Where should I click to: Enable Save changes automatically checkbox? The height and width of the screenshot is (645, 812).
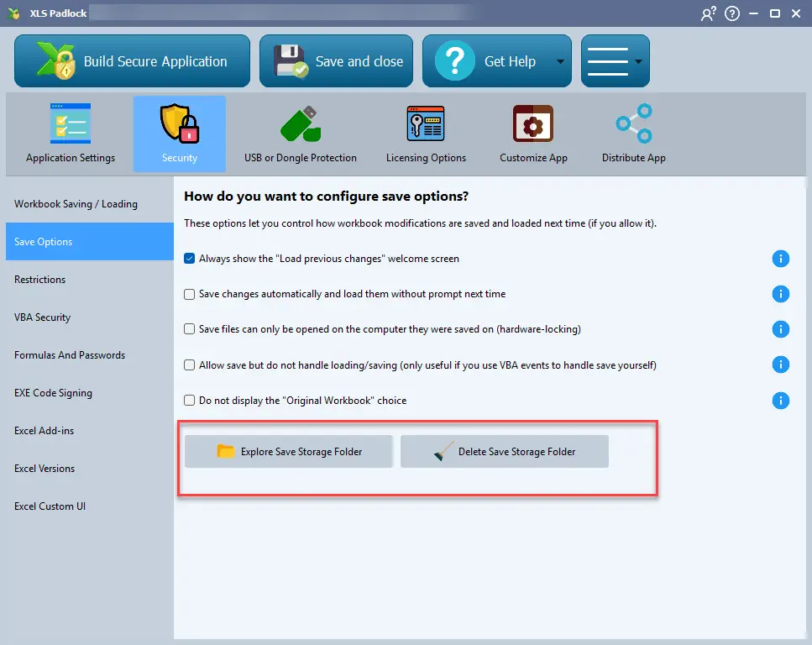[x=190, y=294]
